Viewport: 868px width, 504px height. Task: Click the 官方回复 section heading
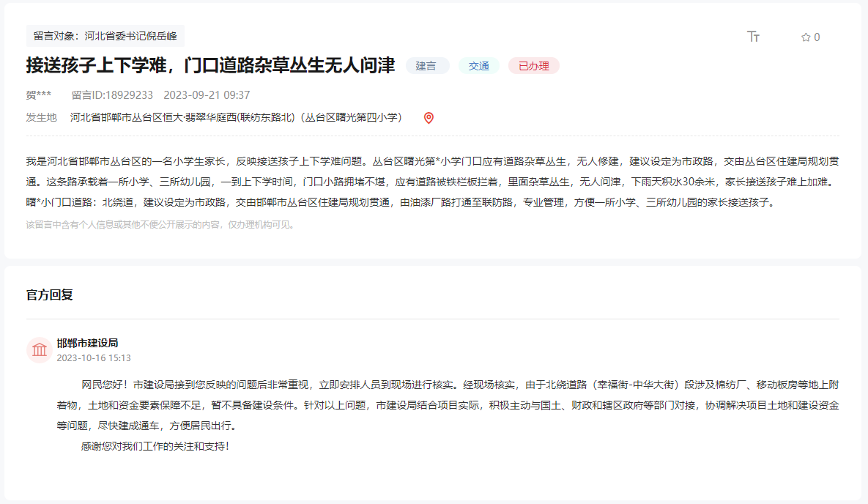(x=49, y=294)
